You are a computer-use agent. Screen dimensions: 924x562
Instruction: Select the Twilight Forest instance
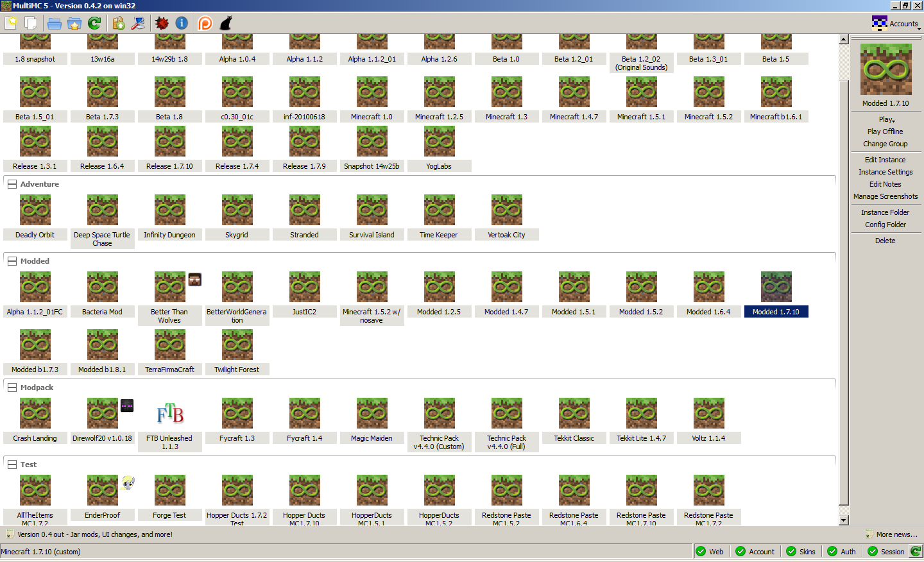tap(237, 352)
